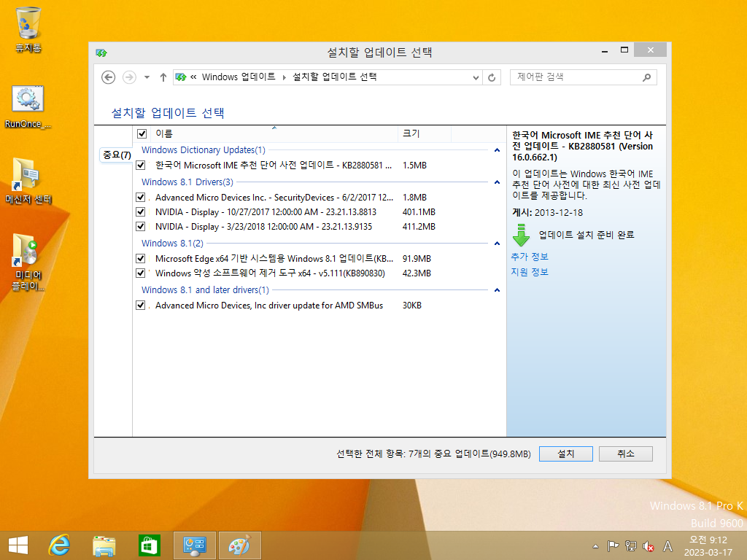This screenshot has height=560, width=747.
Task: Collapse the Windows 8.1 Drivers group
Action: pos(497,182)
